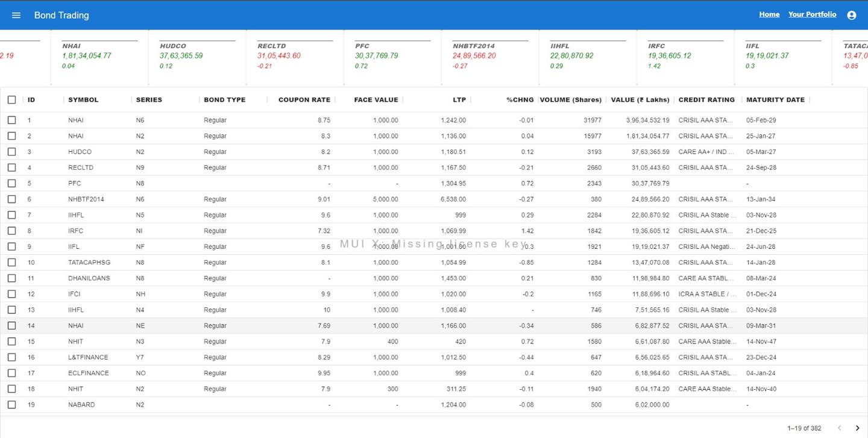Select the IFCI row checkbox
The image size is (868, 438).
12,294
